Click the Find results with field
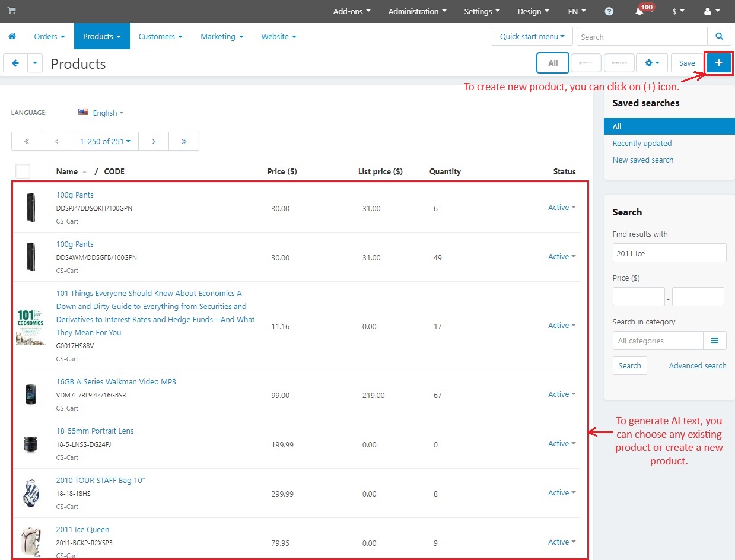 coord(669,253)
